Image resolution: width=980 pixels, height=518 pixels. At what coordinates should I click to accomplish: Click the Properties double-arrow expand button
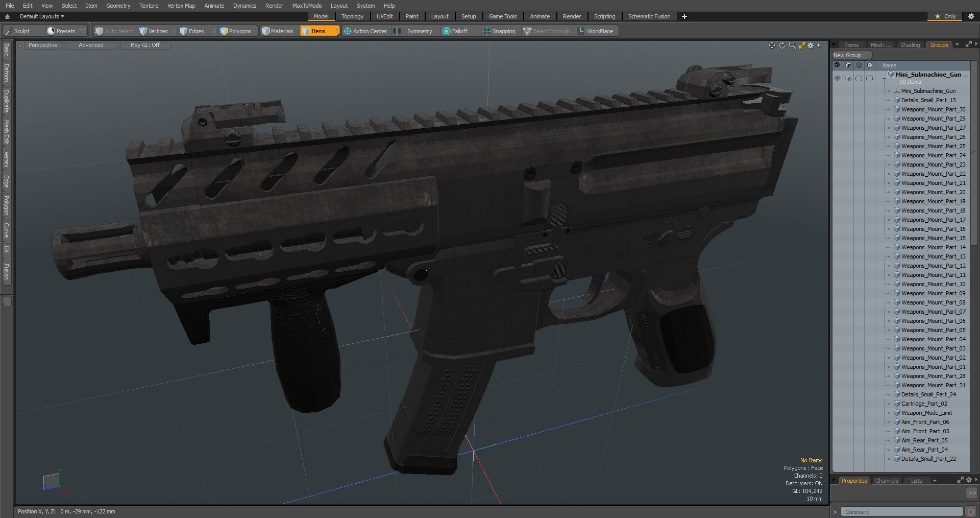point(972,493)
